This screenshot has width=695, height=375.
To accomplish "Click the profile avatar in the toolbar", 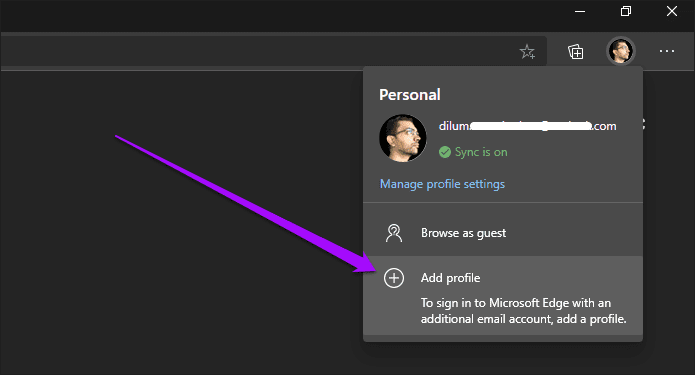I will pos(621,51).
